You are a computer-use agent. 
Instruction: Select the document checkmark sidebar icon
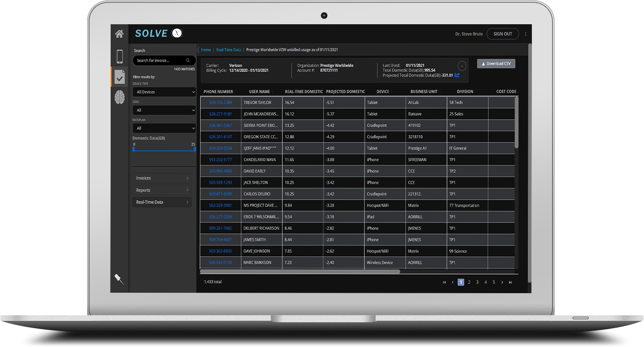point(119,77)
